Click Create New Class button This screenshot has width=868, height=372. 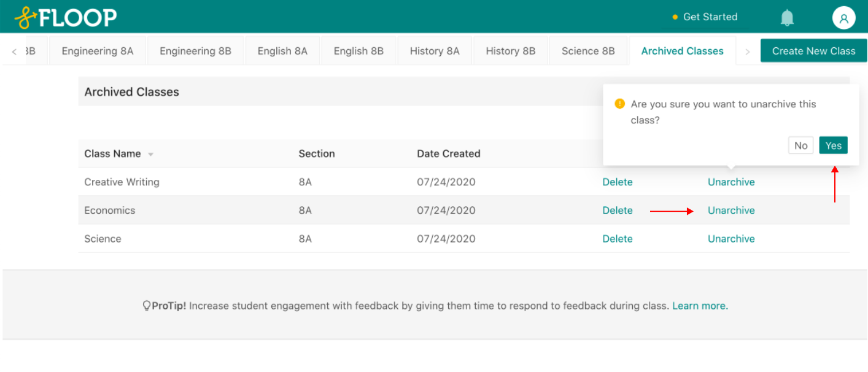(x=813, y=51)
